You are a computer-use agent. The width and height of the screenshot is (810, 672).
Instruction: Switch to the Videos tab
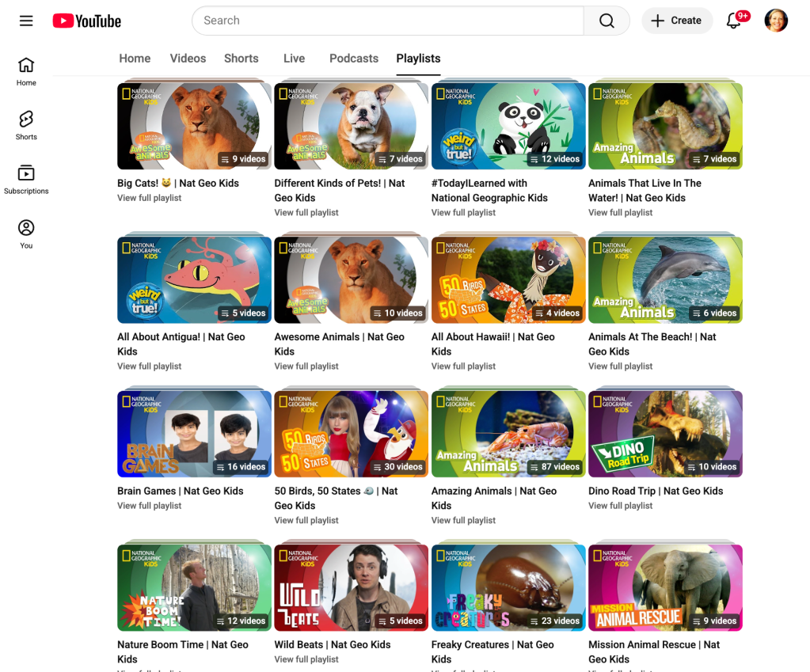(188, 59)
